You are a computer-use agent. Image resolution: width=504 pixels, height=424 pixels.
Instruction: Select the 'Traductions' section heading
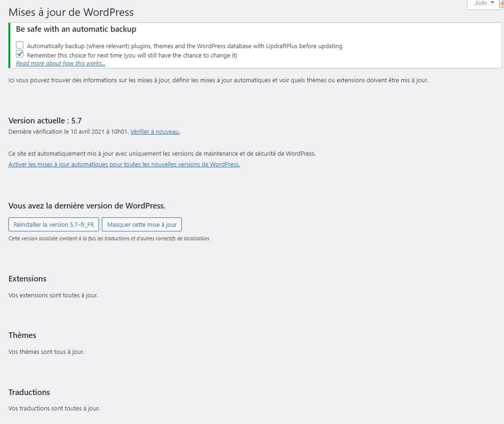click(29, 392)
